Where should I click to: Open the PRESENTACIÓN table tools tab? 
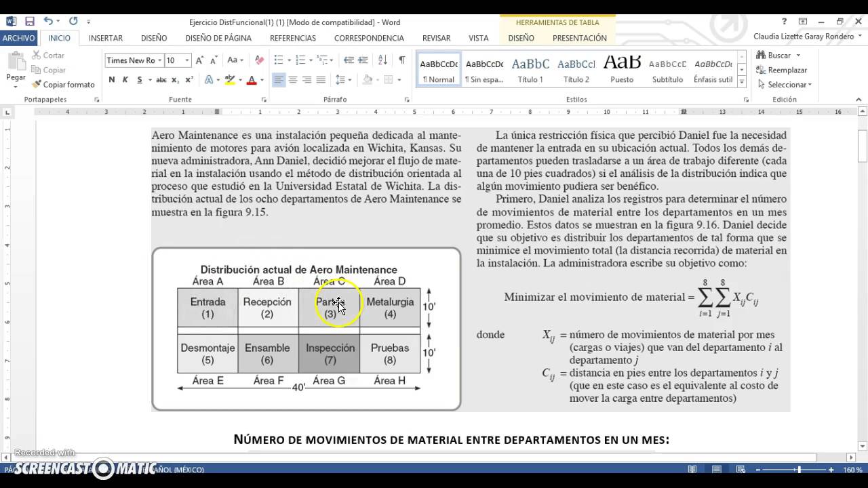(580, 38)
